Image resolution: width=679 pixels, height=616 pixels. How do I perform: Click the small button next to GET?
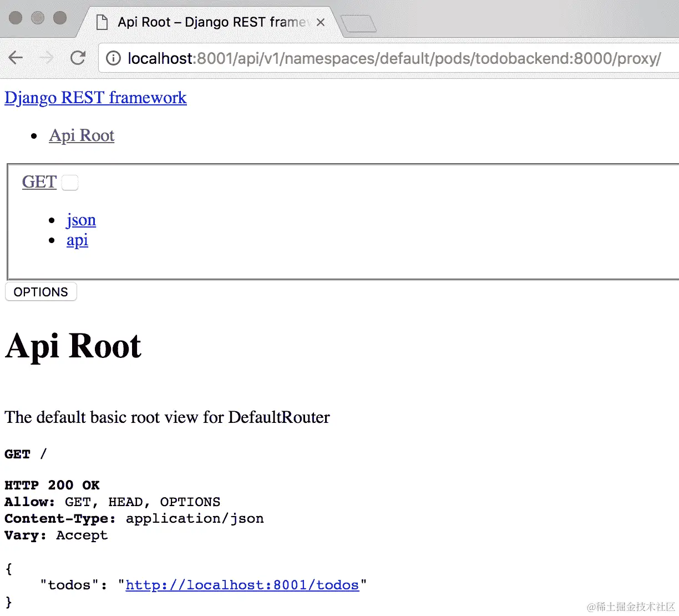tap(70, 183)
